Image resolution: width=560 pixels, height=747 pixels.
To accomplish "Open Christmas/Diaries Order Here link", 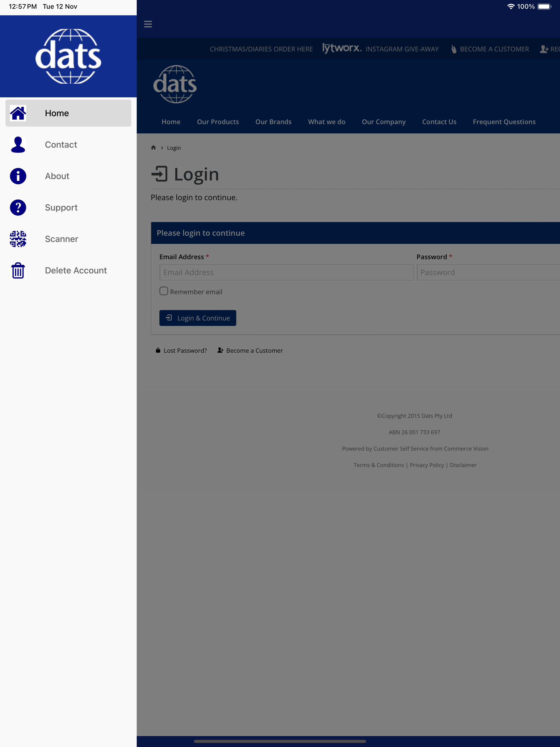I will (261, 49).
